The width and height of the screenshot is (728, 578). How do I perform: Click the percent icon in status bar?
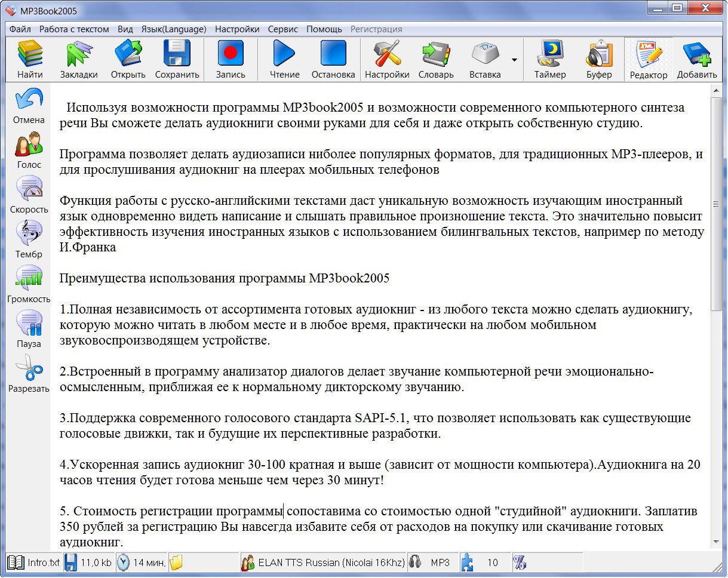(x=520, y=562)
